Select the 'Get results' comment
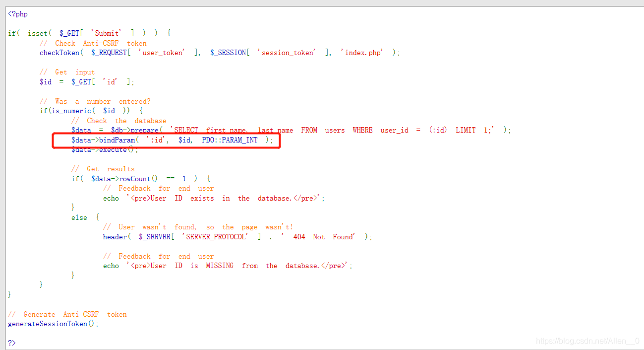 [103, 169]
